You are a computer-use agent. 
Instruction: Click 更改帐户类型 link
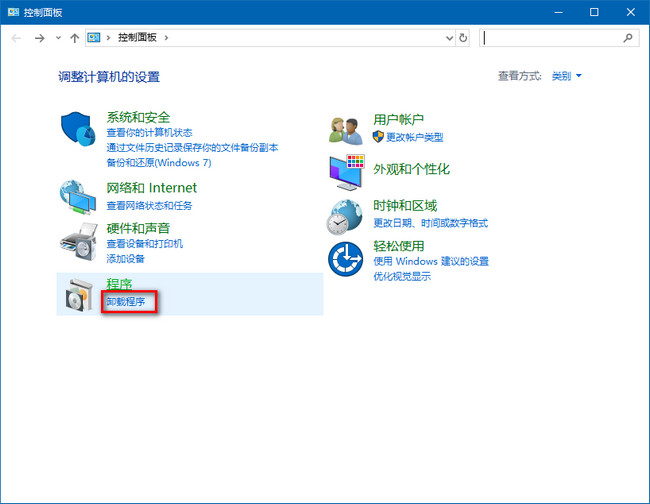pos(415,137)
